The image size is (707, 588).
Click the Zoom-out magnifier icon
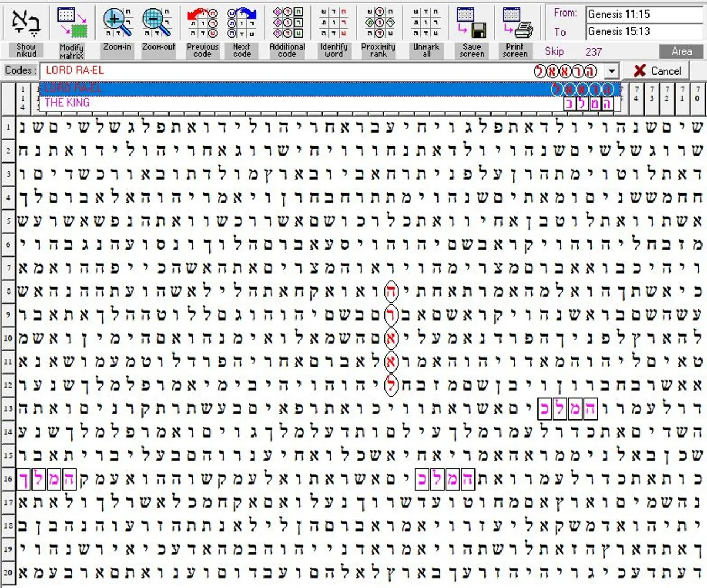pos(158,24)
